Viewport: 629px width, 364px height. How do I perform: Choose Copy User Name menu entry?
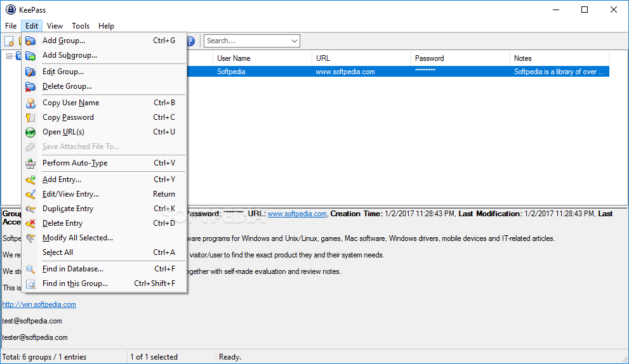pos(104,103)
